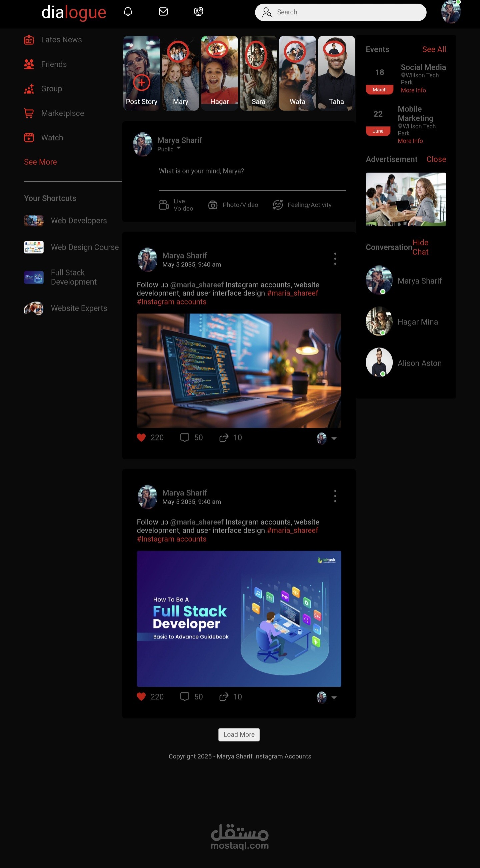Click the Group sidebar icon

coord(29,89)
